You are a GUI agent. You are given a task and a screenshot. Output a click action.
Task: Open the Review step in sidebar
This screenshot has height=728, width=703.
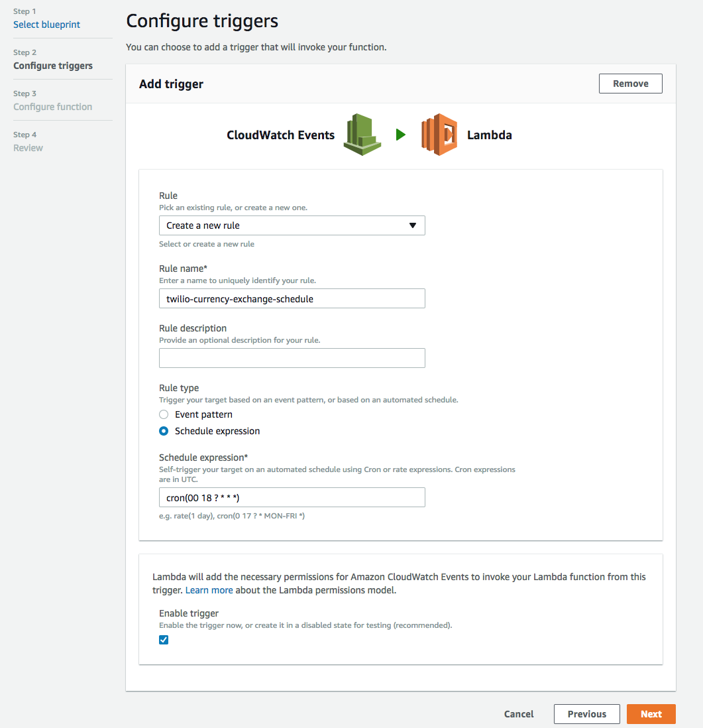pyautogui.click(x=28, y=148)
